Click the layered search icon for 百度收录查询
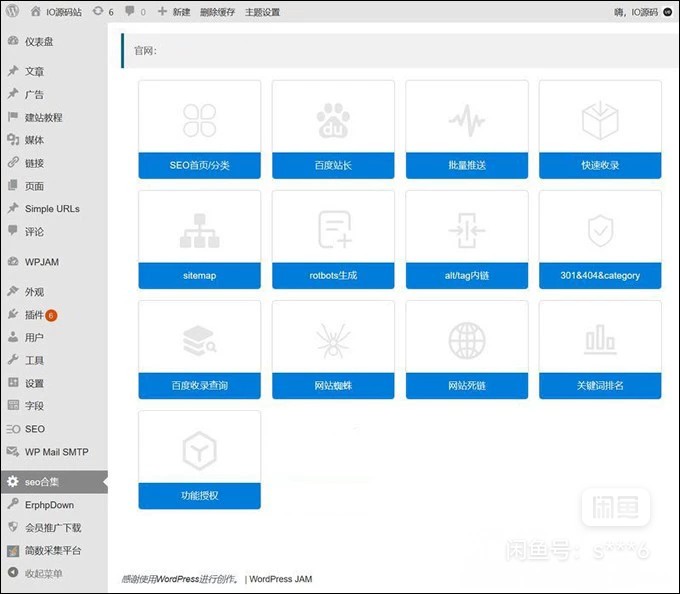 point(199,341)
